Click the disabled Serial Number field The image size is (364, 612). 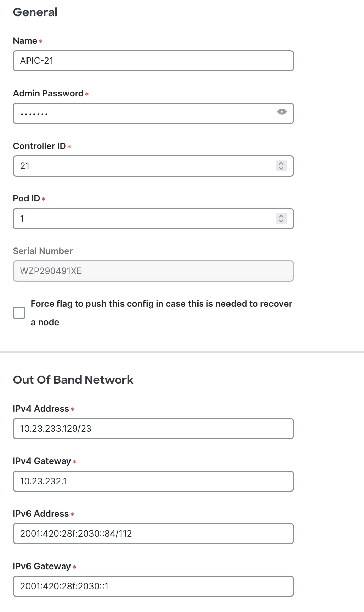[153, 271]
